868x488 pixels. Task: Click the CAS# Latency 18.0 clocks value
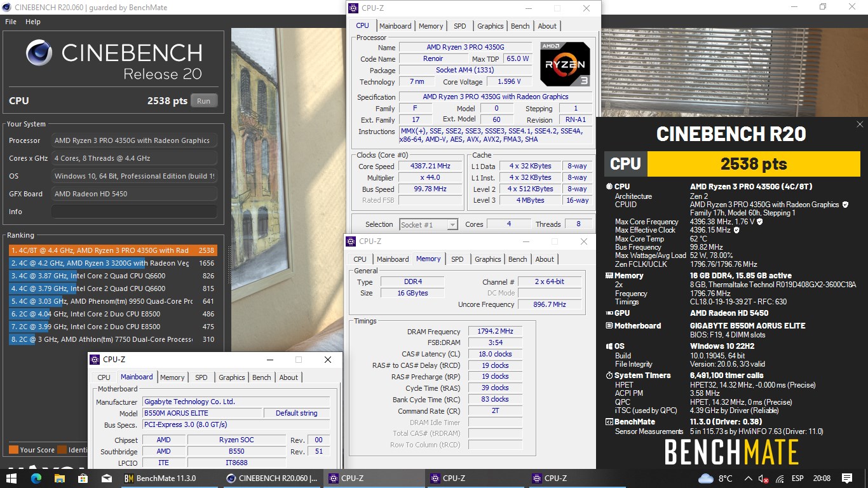click(x=495, y=354)
